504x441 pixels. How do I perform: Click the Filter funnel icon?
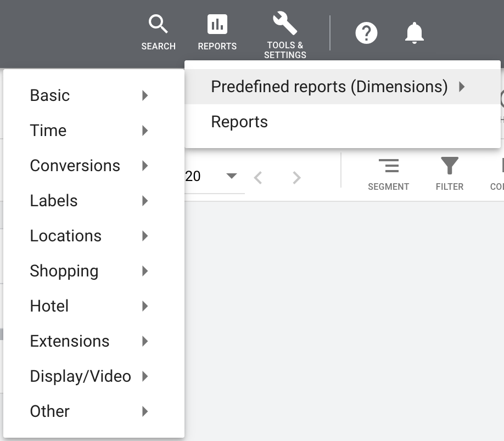[449, 166]
